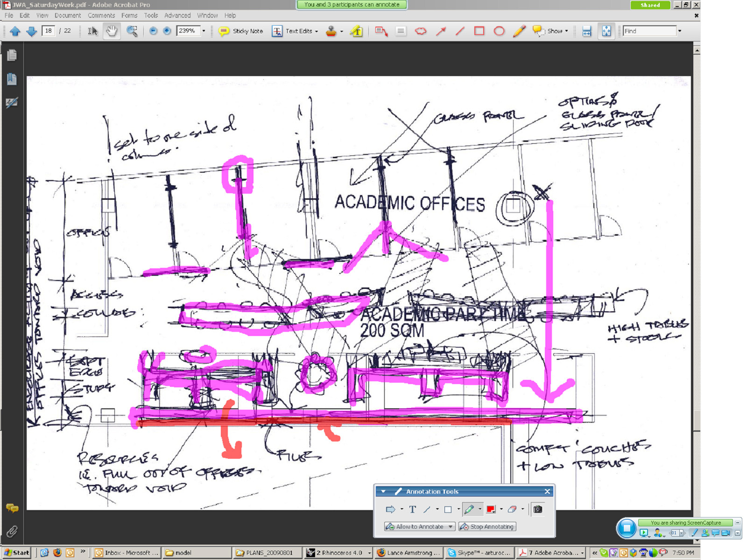747x560 pixels.
Task: Toggle the sharing panel annotate pen
Action: (694, 533)
